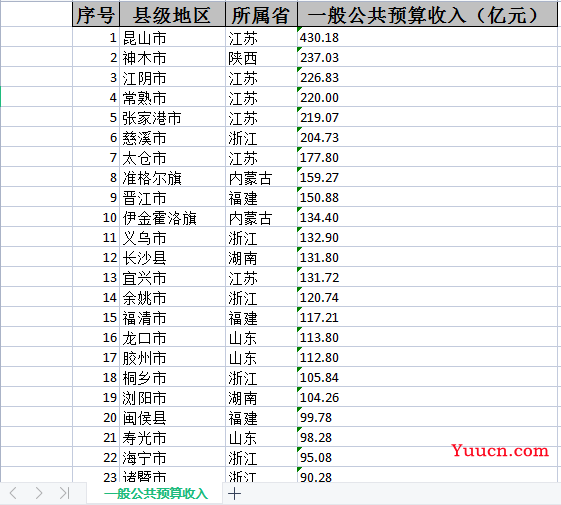The image size is (561, 505).
Task: Select the revenue value 99.78
Action: click(427, 418)
